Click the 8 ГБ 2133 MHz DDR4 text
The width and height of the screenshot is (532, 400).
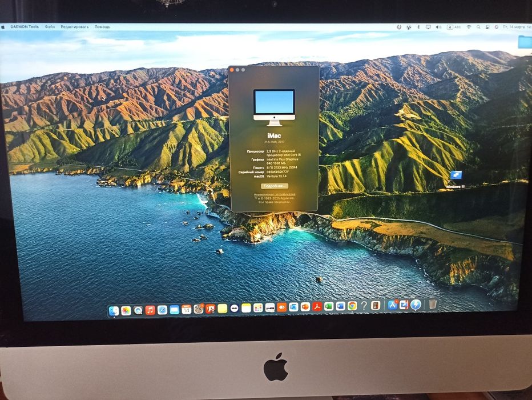281,168
